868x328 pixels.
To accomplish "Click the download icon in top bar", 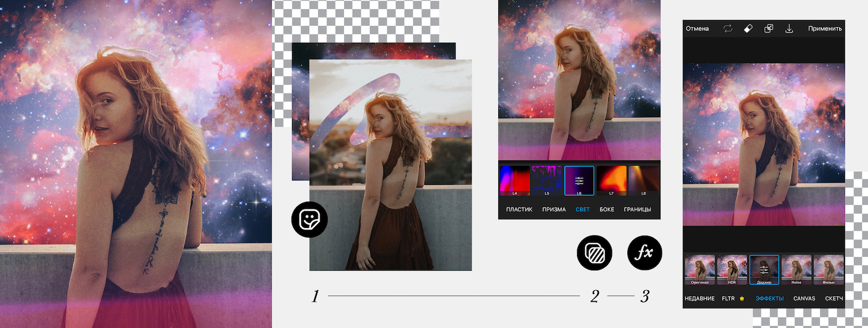I will click(789, 28).
